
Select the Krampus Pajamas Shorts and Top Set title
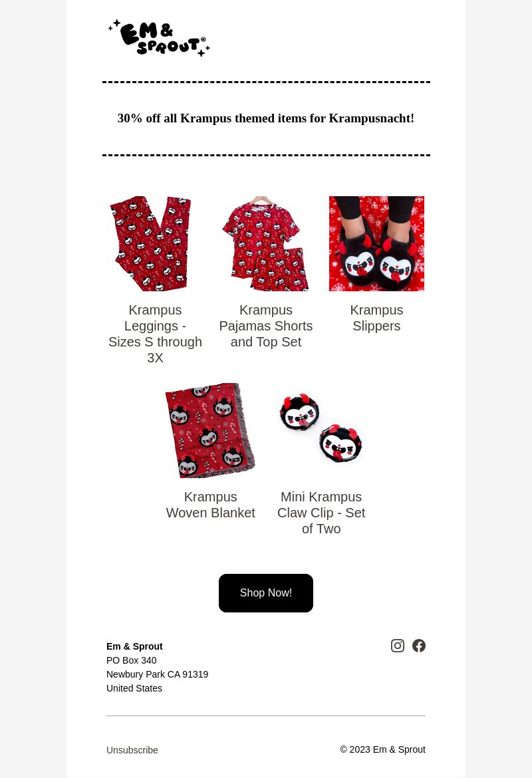pos(266,326)
